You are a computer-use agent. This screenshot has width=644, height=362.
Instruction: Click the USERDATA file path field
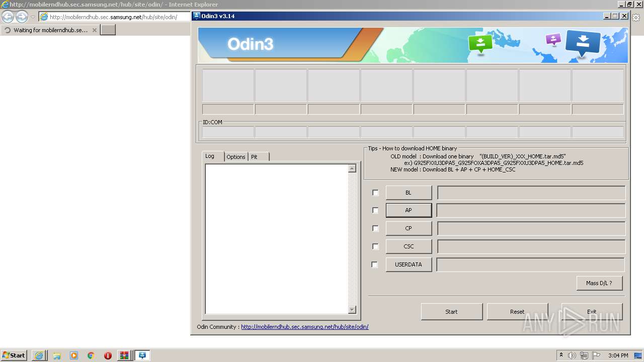530,264
